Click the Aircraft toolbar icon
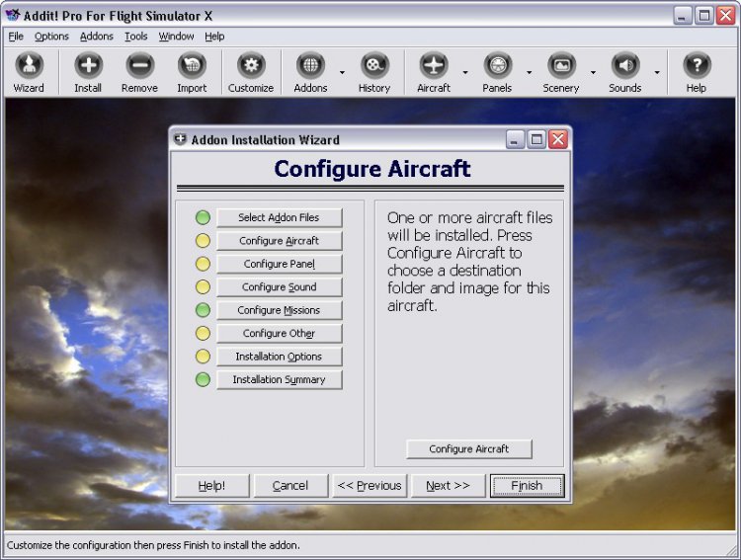This screenshot has width=741, height=560. tap(434, 65)
